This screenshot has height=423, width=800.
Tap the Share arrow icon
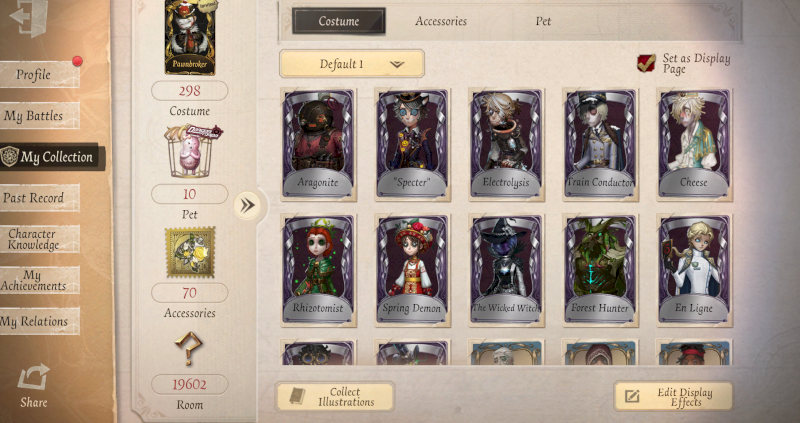click(x=34, y=378)
